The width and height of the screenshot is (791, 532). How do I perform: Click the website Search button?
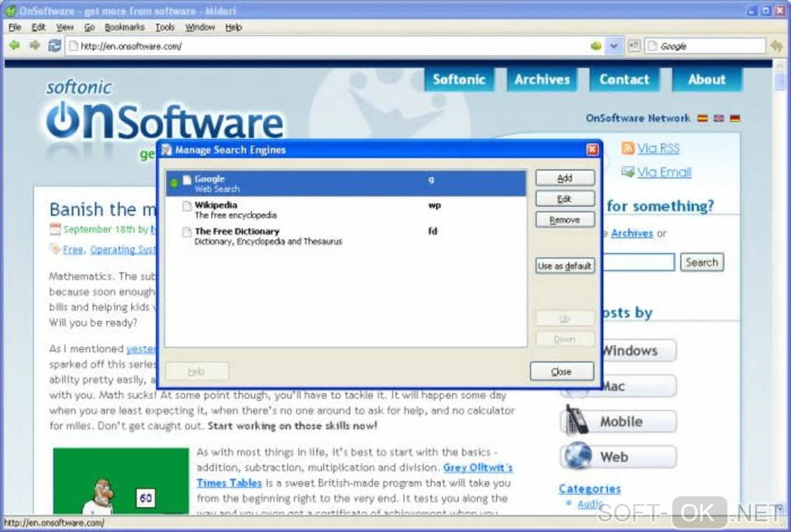[x=703, y=262]
